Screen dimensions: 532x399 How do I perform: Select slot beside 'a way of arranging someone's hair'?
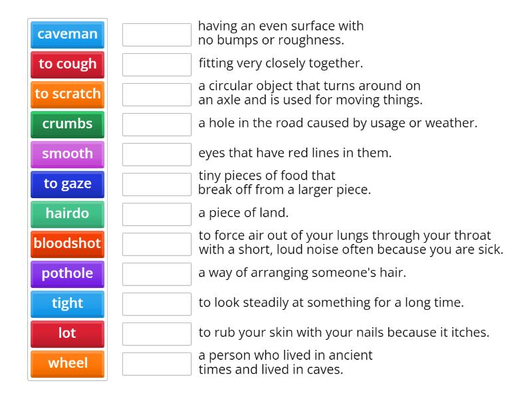click(x=156, y=274)
